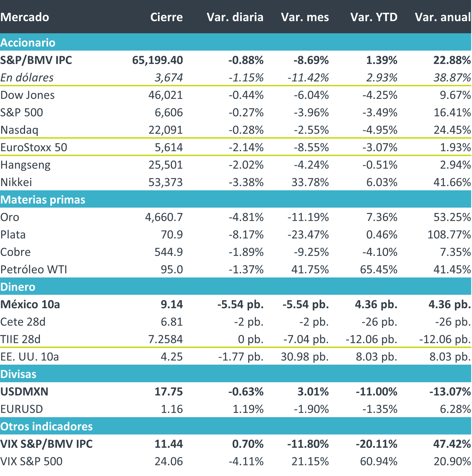Click the Divisas section header

coord(18,374)
